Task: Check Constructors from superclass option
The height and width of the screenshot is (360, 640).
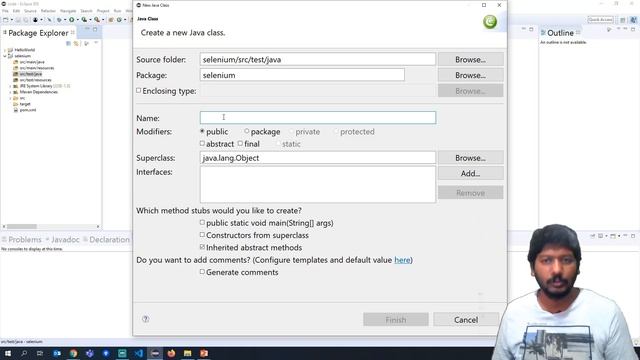Action: [202, 235]
